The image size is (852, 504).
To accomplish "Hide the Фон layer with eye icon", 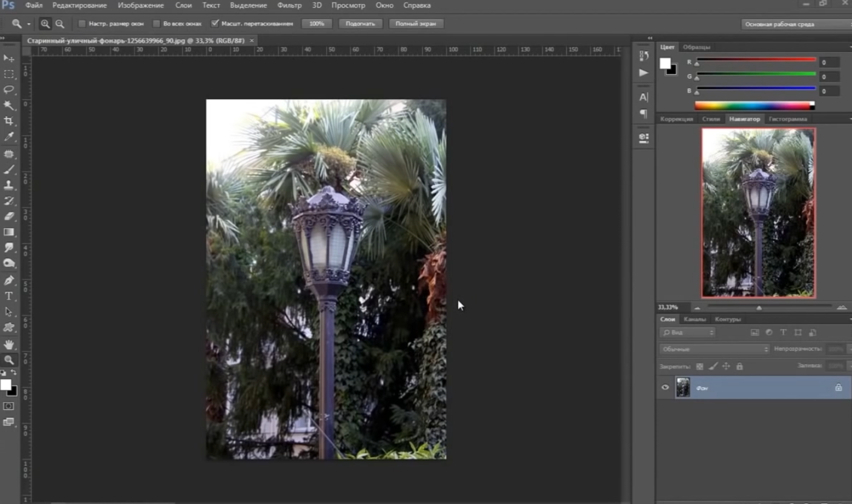I will pyautogui.click(x=665, y=388).
